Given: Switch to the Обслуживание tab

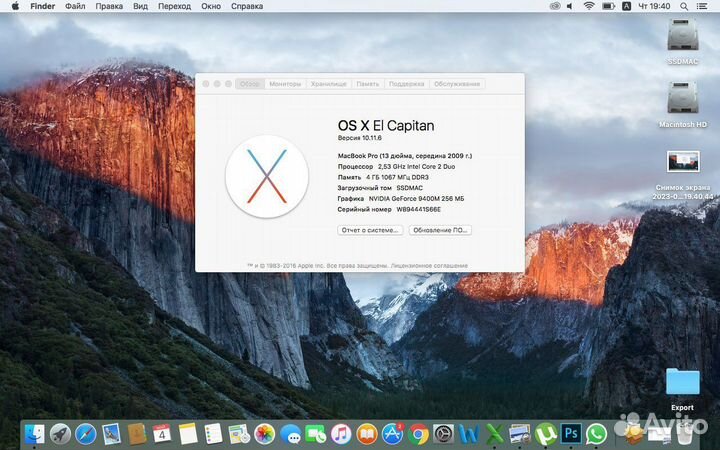Looking at the screenshot, I should coord(457,84).
